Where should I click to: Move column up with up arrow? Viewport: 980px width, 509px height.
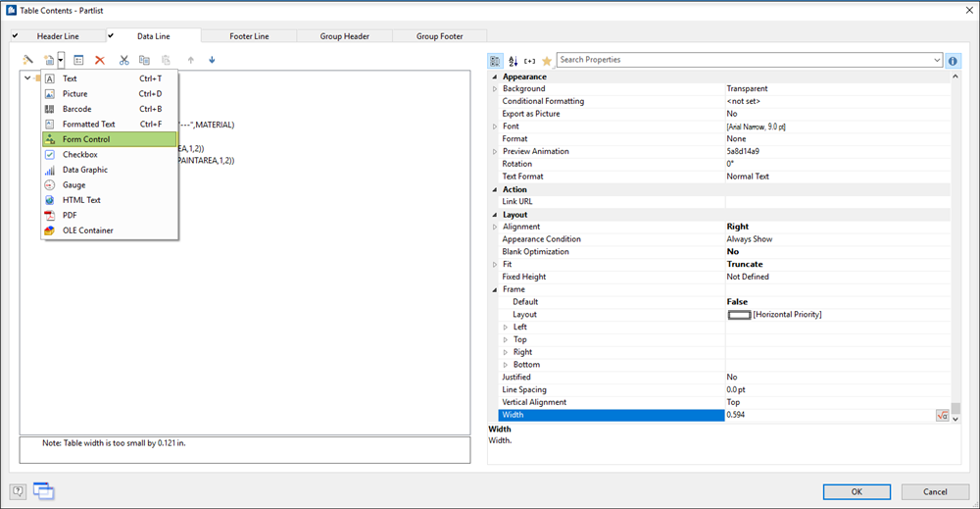(191, 60)
